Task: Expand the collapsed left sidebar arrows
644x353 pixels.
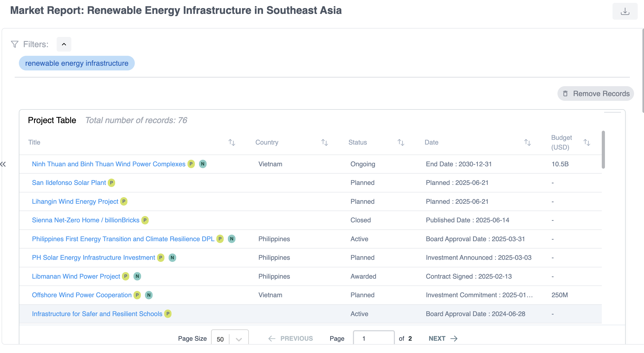Action: click(x=3, y=164)
